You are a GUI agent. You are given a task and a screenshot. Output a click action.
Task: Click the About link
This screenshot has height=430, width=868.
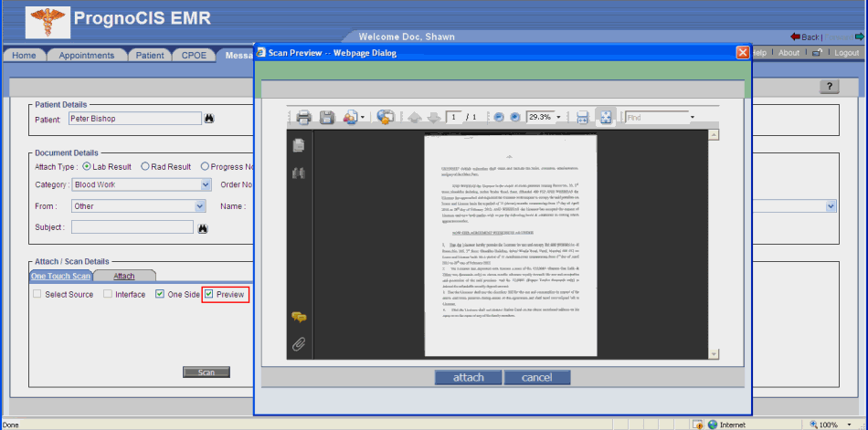(x=789, y=53)
